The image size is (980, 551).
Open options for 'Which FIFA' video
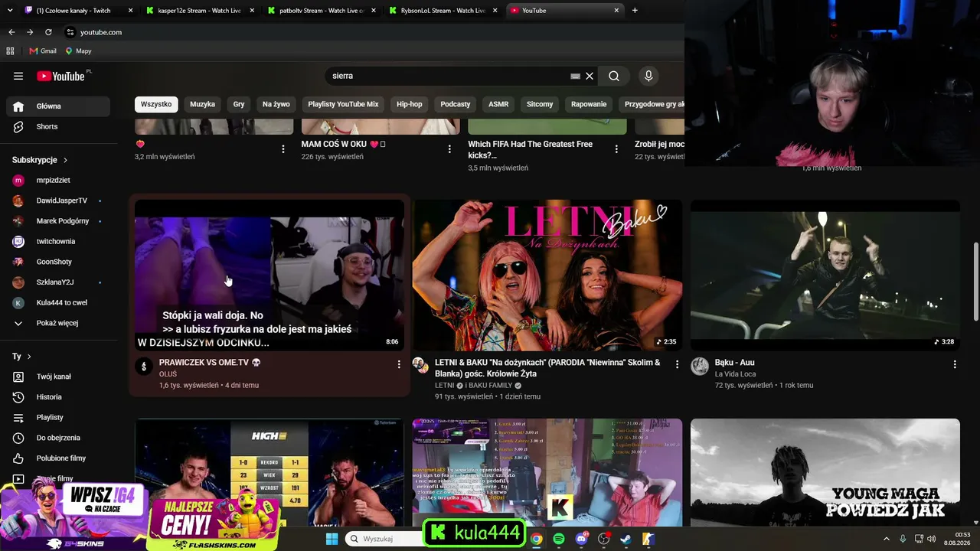coord(616,149)
